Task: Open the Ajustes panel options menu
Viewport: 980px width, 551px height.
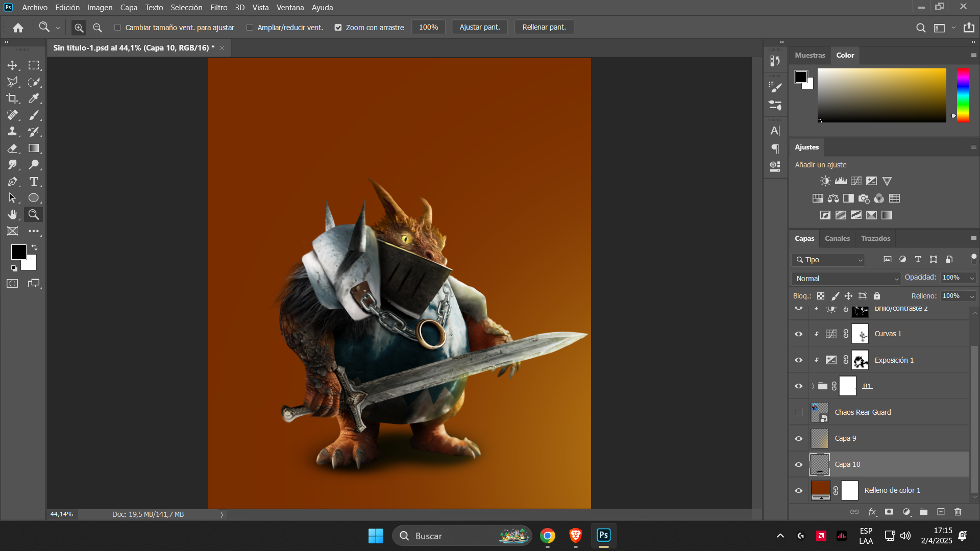Action: 973,147
